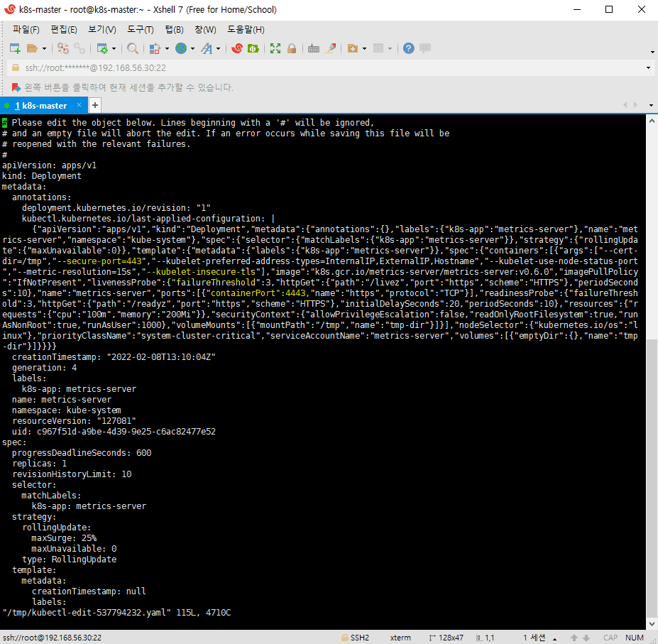
Task: Click the disconnect session icon
Action: point(63,48)
